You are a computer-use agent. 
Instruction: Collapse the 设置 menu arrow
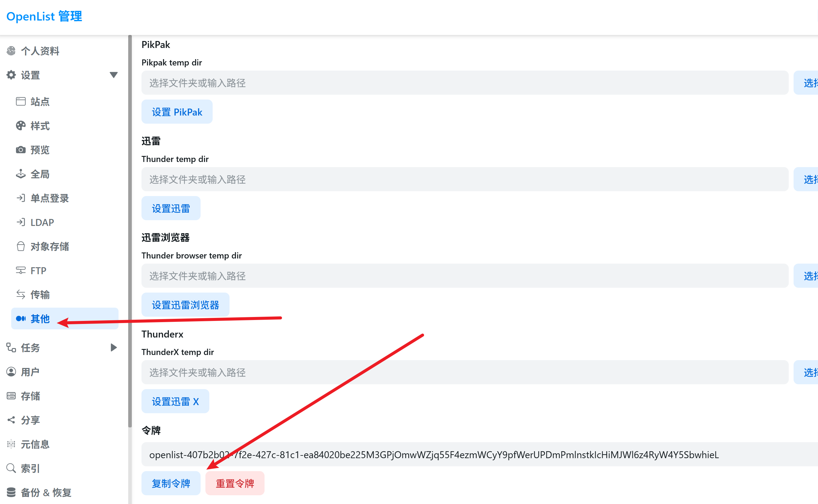click(113, 75)
